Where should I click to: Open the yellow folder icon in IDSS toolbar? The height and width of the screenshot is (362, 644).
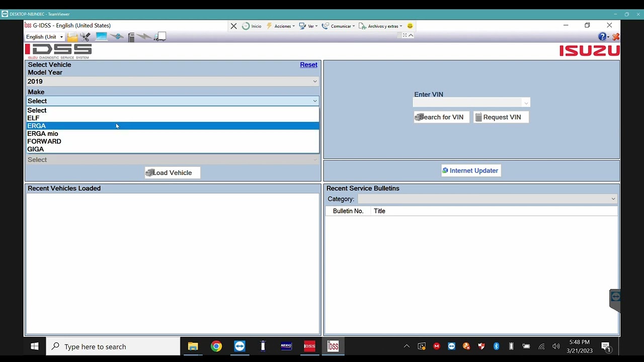(x=72, y=37)
